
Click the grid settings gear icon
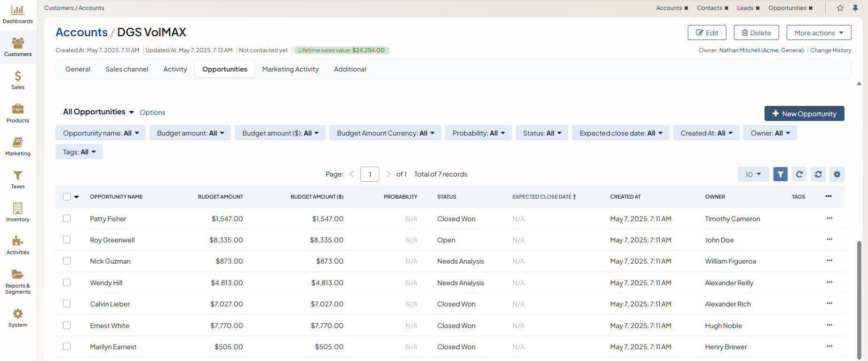click(x=836, y=174)
